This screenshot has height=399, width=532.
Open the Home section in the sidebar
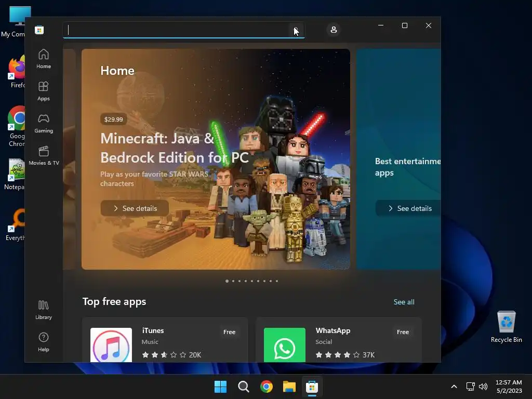44,59
